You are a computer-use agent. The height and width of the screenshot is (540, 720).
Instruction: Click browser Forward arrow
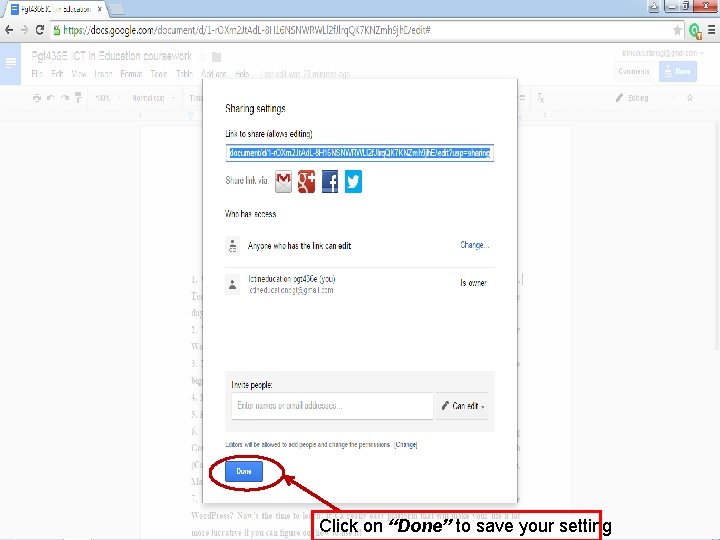tap(24, 30)
